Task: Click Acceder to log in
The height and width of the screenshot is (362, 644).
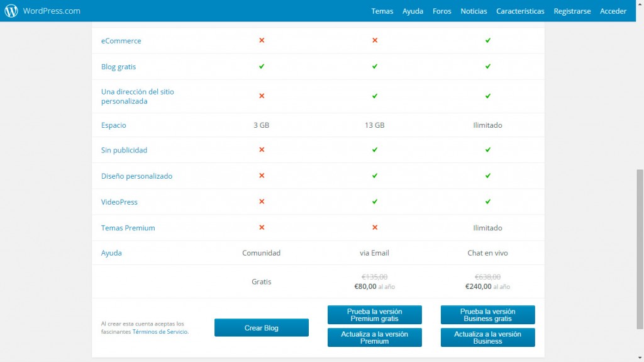Action: [x=613, y=11]
